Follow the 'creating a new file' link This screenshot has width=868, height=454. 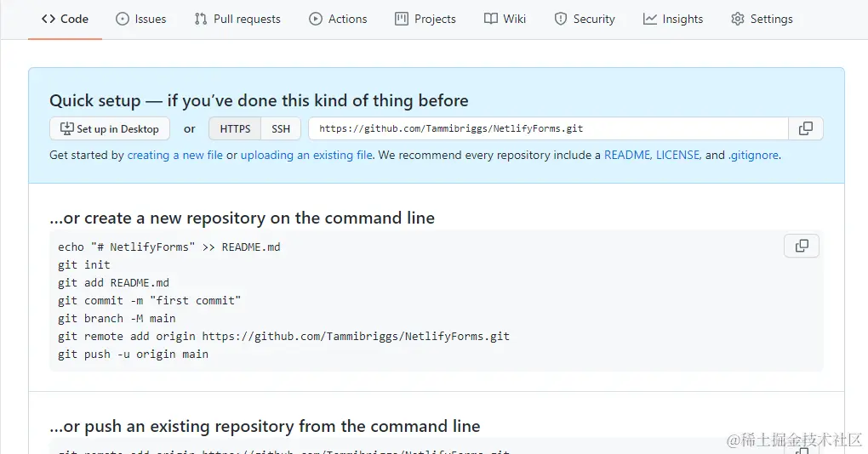point(175,155)
